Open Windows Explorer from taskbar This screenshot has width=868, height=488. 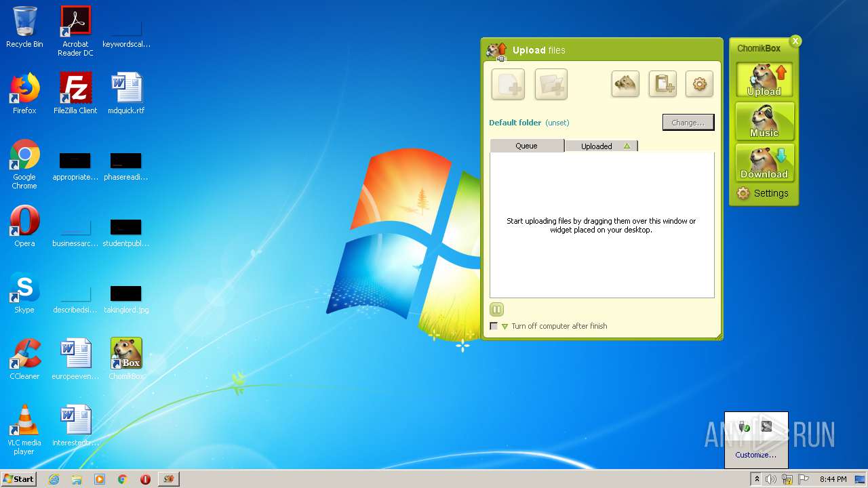tap(77, 479)
